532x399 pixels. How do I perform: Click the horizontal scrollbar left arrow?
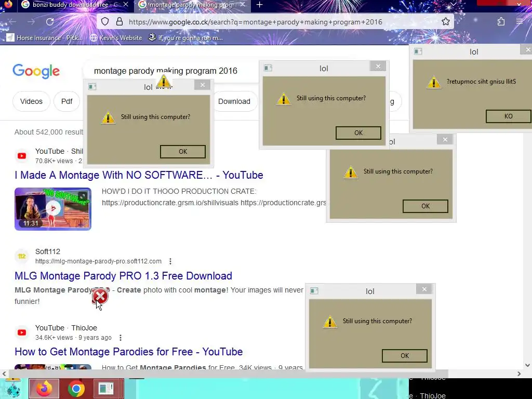click(x=4, y=374)
